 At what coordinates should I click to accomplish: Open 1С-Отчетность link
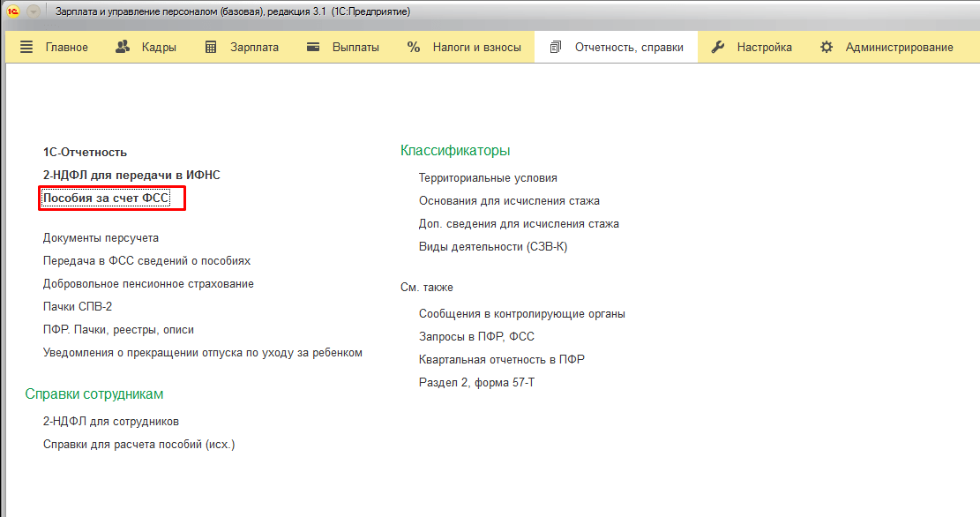[x=85, y=153]
